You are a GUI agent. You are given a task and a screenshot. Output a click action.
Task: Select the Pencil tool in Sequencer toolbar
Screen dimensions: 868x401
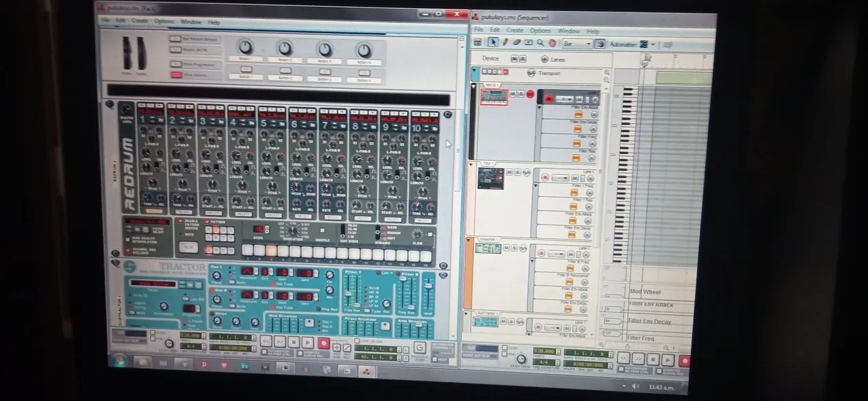(505, 43)
